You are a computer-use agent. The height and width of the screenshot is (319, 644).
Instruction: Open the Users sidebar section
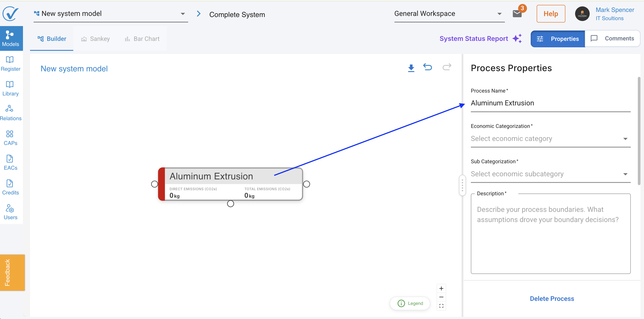pyautogui.click(x=11, y=212)
